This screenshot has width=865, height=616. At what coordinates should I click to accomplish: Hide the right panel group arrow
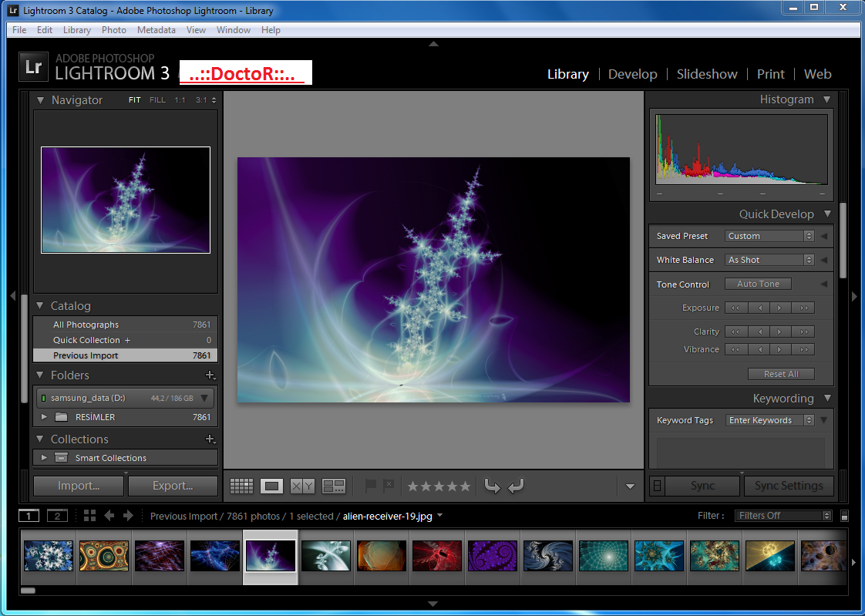pos(854,296)
